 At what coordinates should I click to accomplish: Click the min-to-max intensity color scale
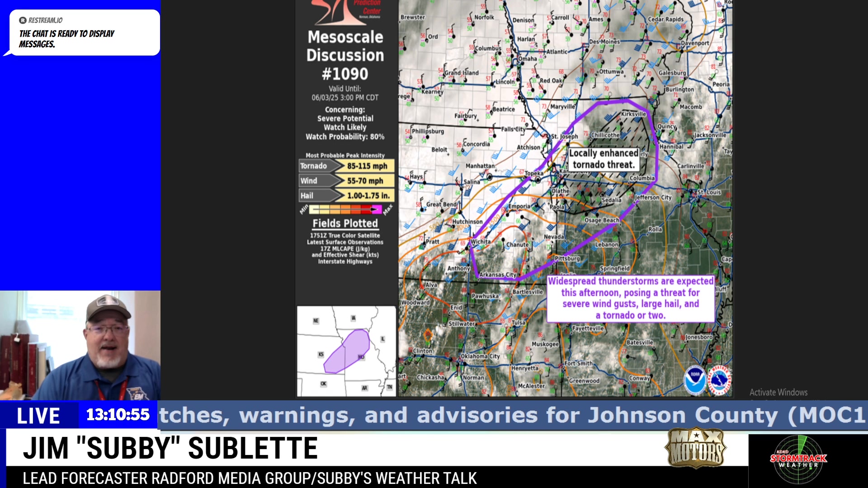(x=345, y=210)
